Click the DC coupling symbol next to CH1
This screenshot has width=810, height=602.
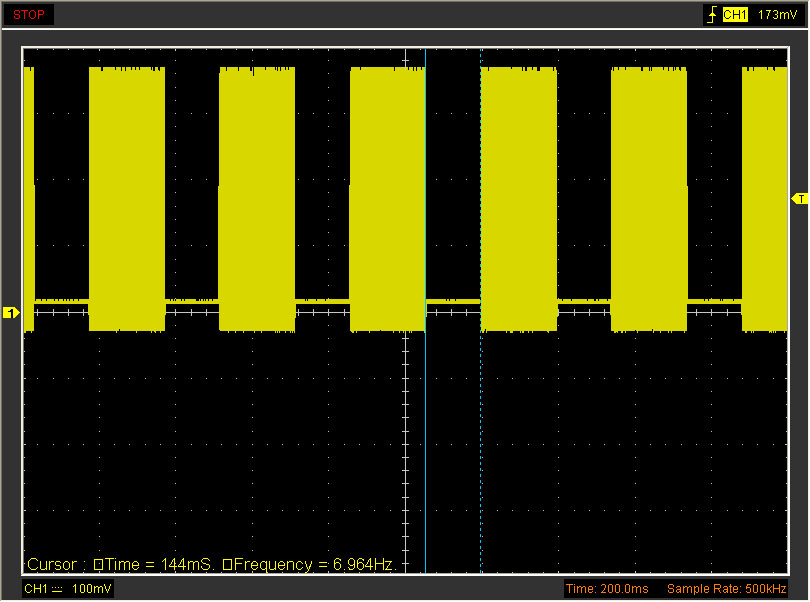point(57,589)
